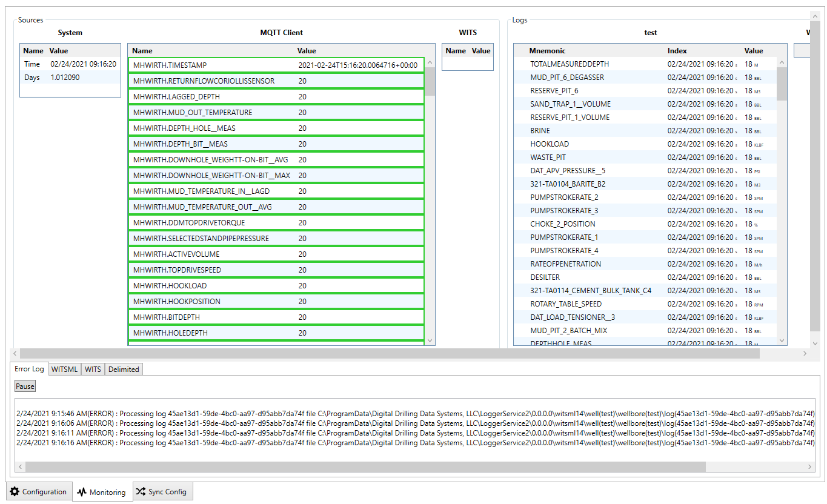Click the error log horizontal scrollbar left arrow
827x504 pixels.
coord(20,467)
